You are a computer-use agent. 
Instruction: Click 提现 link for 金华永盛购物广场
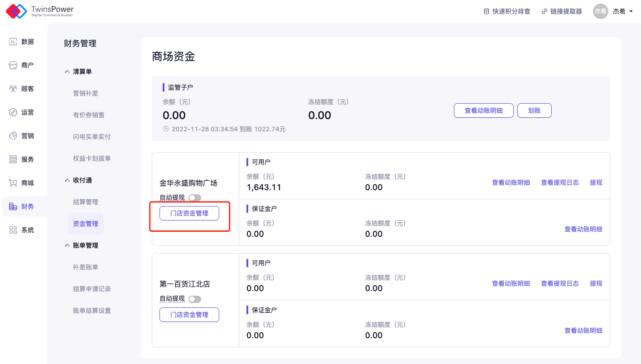click(x=596, y=182)
